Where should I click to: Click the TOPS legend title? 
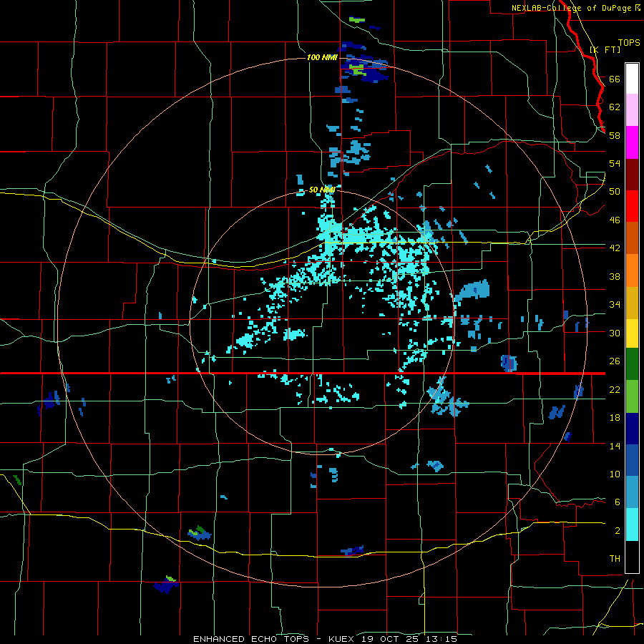(x=629, y=42)
